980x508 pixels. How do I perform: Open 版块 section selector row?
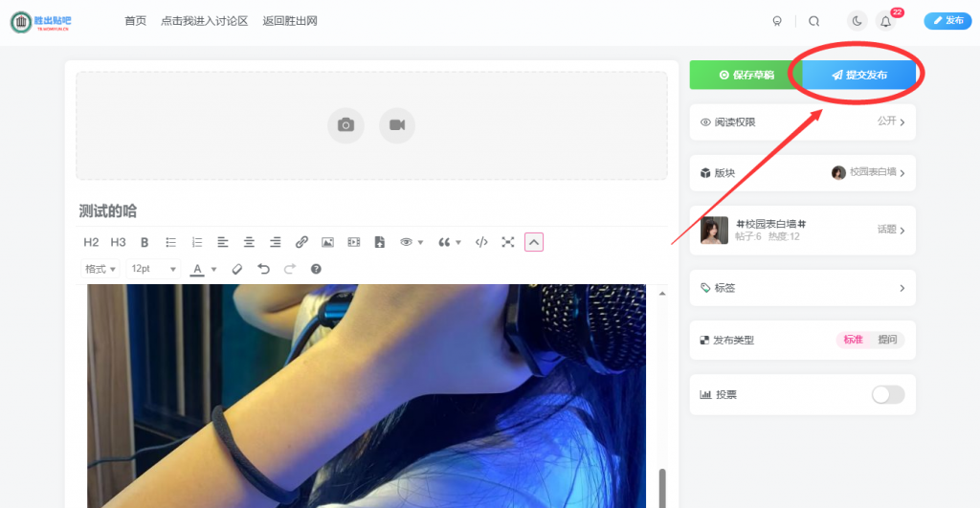[x=803, y=173]
